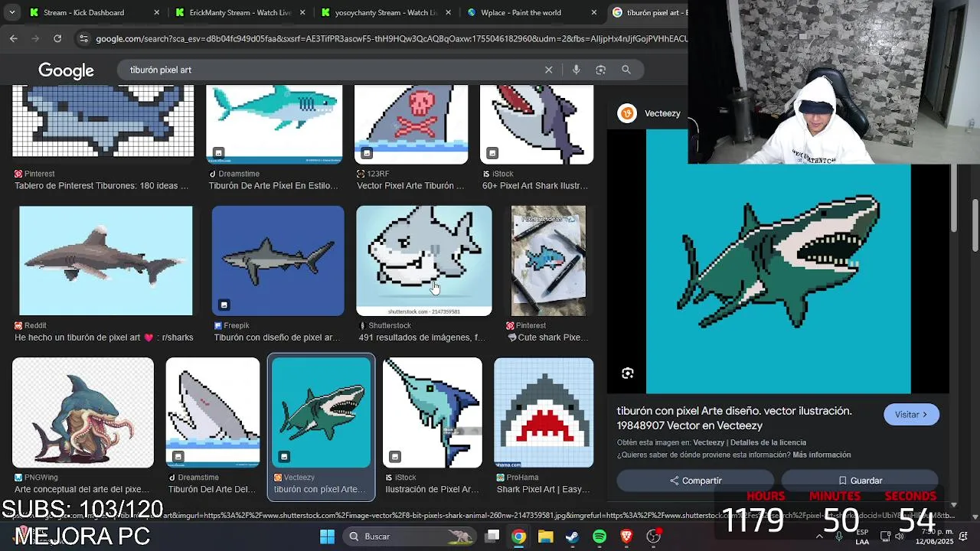Reload the page with the refresh icon
This screenshot has width=980, height=551.
pos(57,38)
